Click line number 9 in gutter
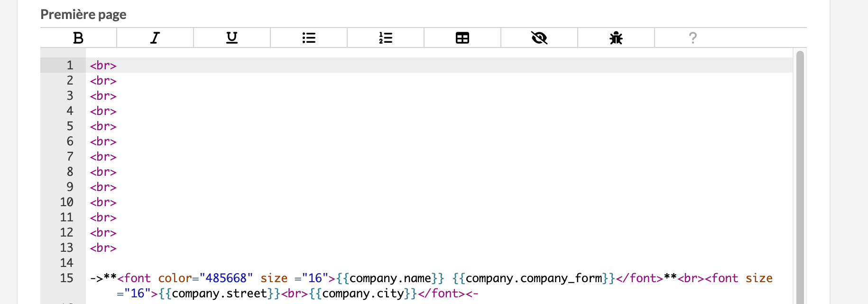 pyautogui.click(x=70, y=187)
